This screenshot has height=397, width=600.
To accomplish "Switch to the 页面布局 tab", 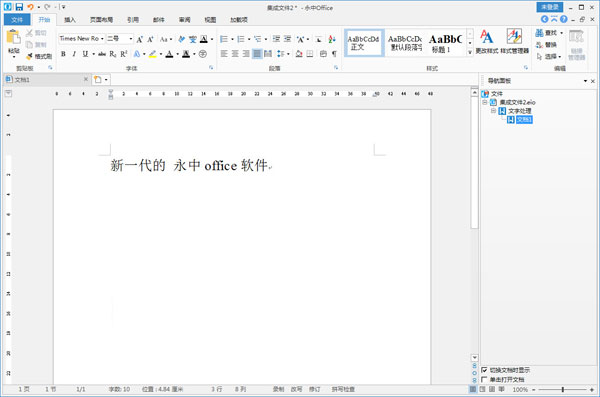I will (x=101, y=20).
